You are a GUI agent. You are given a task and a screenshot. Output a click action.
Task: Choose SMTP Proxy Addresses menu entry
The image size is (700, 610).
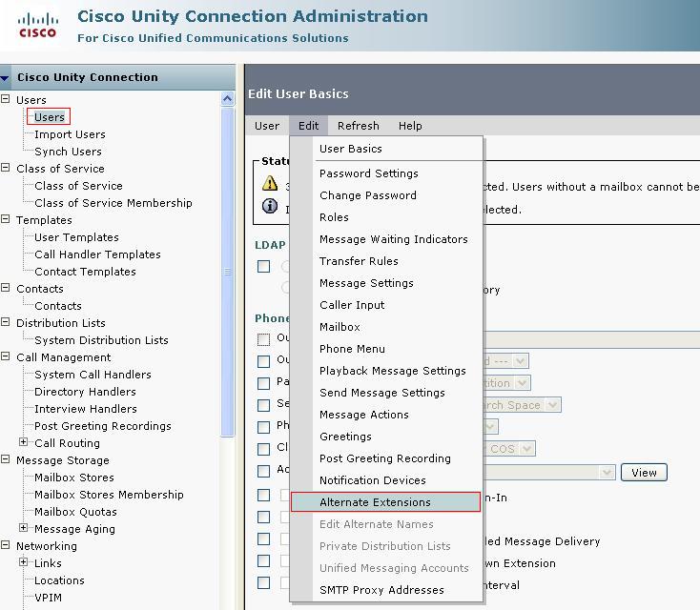(381, 589)
